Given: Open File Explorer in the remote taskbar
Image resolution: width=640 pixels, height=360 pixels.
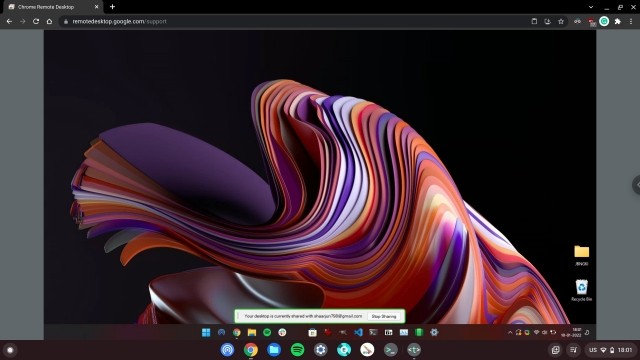Looking at the screenshot, I should pyautogui.click(x=252, y=332).
